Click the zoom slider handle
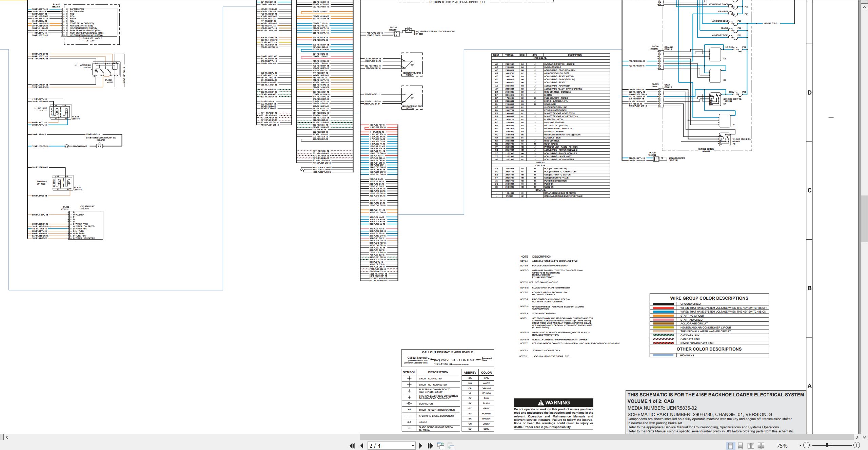Image resolution: width=868 pixels, height=450 pixels. tap(827, 445)
